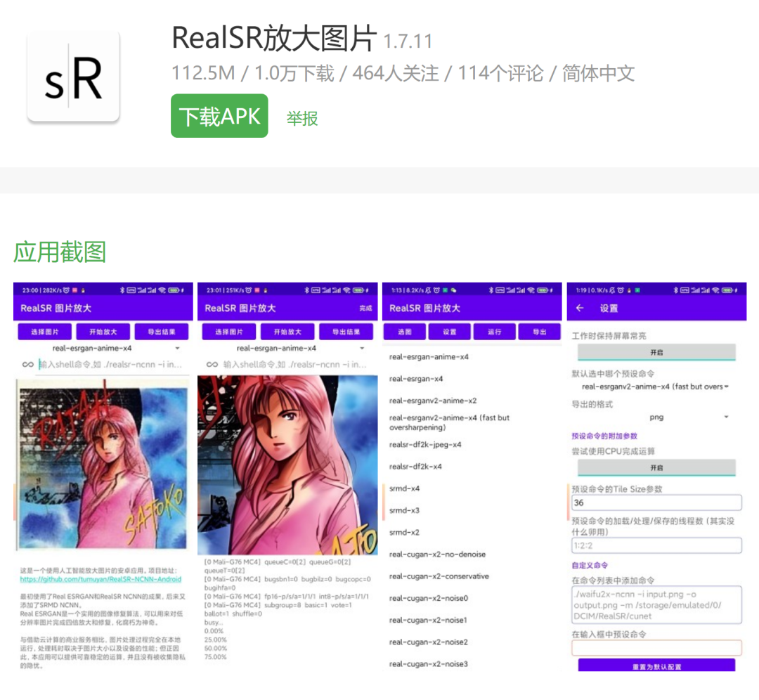
Task: Click Bluetooth status icon in 1:19 screenshot
Action: click(676, 290)
